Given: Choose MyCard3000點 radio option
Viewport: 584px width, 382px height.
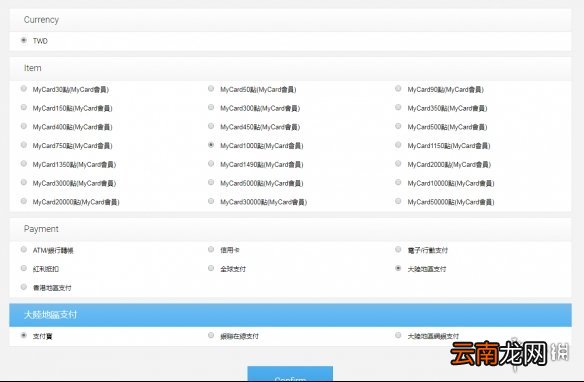Looking at the screenshot, I should pos(24,182).
